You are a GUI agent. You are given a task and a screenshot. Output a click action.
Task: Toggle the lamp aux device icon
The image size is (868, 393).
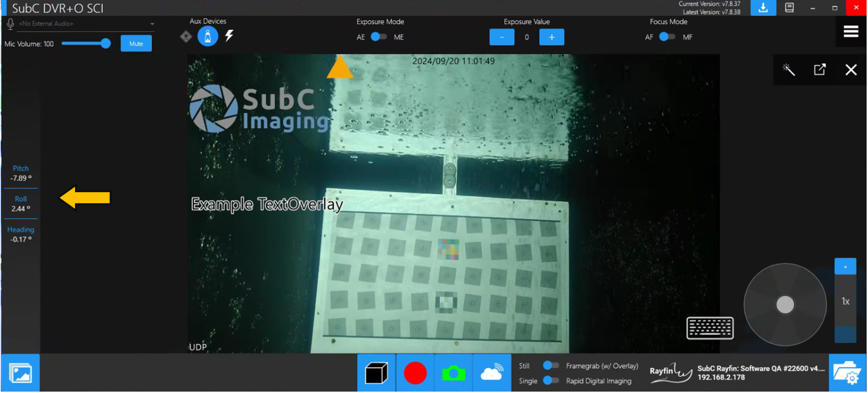point(207,36)
